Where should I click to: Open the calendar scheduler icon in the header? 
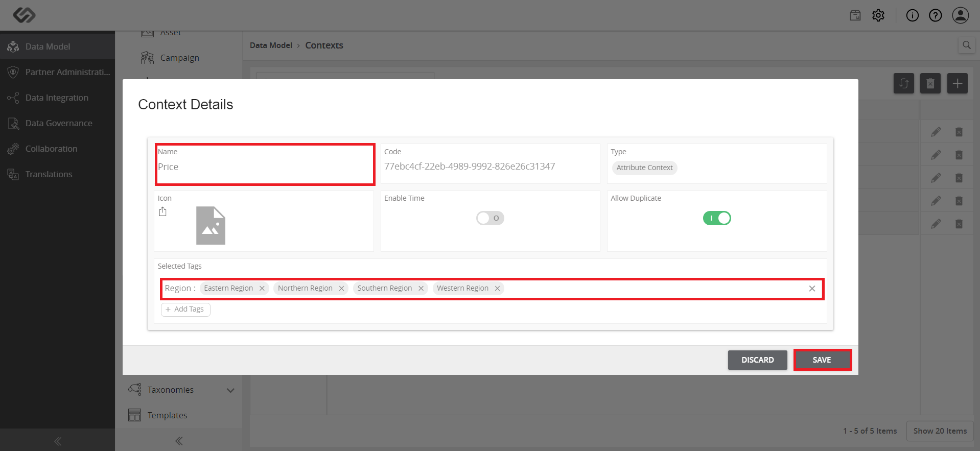coord(855,15)
